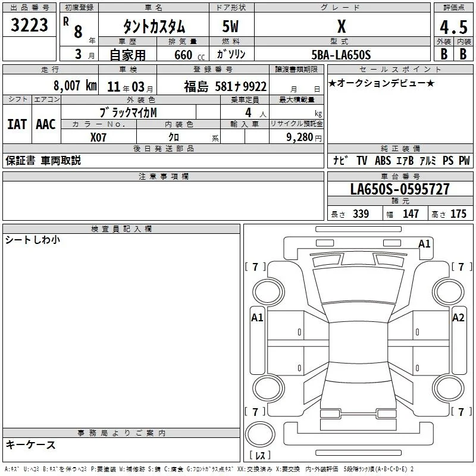Click the A2 mark on right side
The image size is (476, 476).
(458, 318)
